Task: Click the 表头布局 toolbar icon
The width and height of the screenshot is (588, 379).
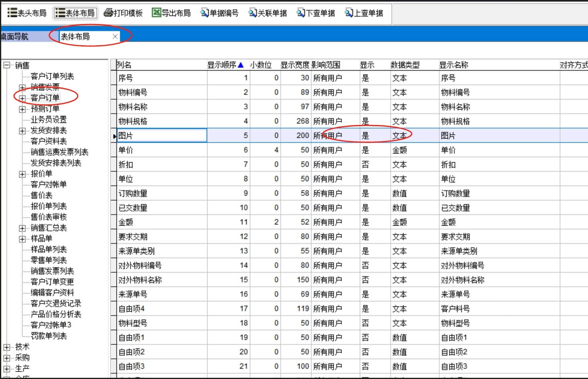Action: coord(12,13)
